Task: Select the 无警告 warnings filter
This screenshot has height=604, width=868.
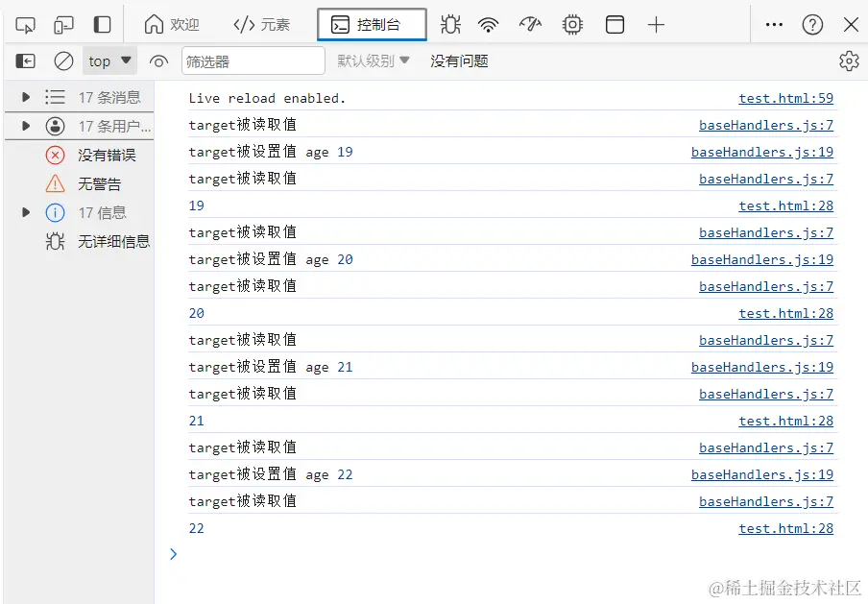Action: pyautogui.click(x=80, y=183)
